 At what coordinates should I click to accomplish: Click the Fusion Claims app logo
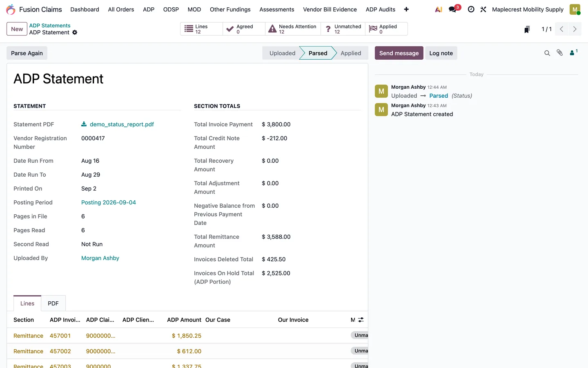tap(11, 9)
